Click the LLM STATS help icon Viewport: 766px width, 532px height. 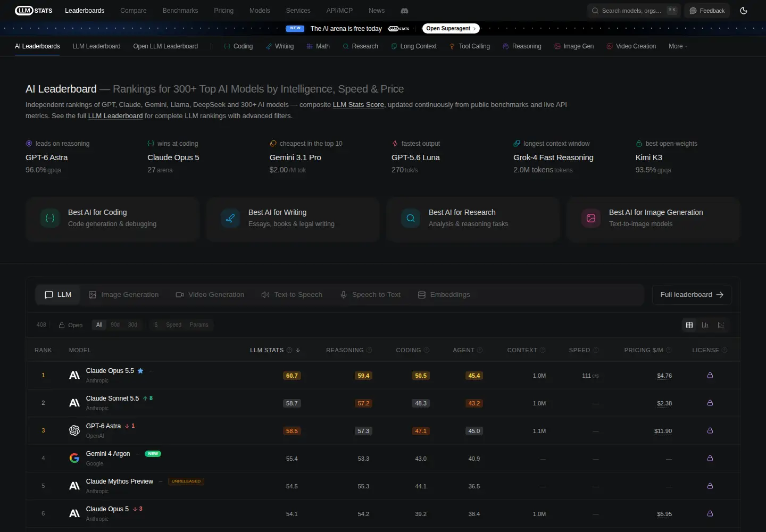tap(289, 350)
